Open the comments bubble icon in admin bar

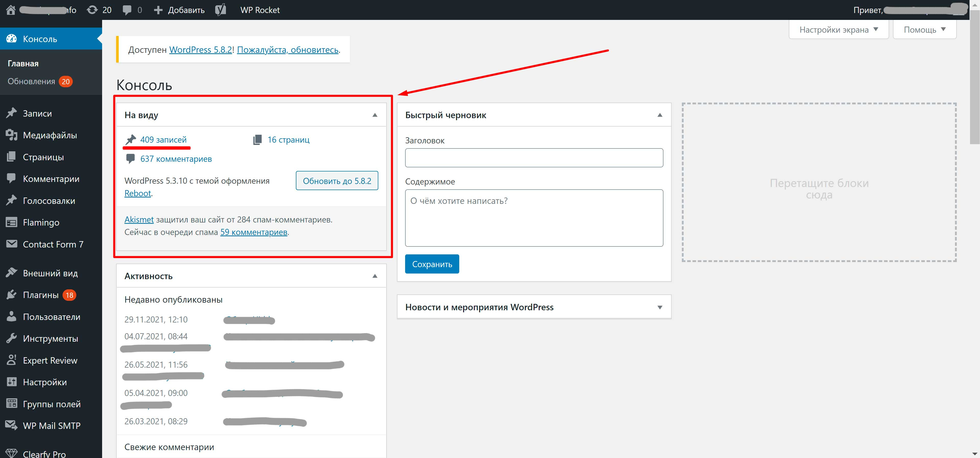pos(127,10)
